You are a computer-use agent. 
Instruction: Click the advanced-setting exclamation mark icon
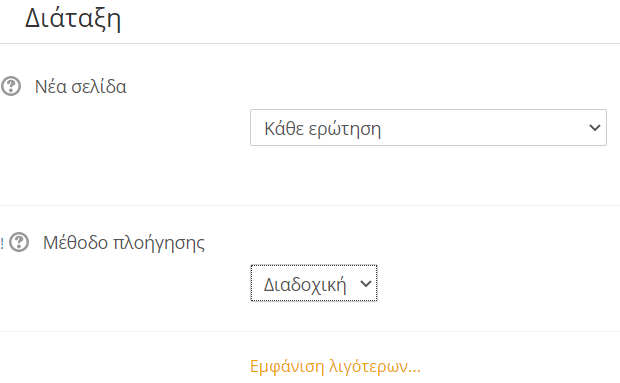(x=2, y=243)
